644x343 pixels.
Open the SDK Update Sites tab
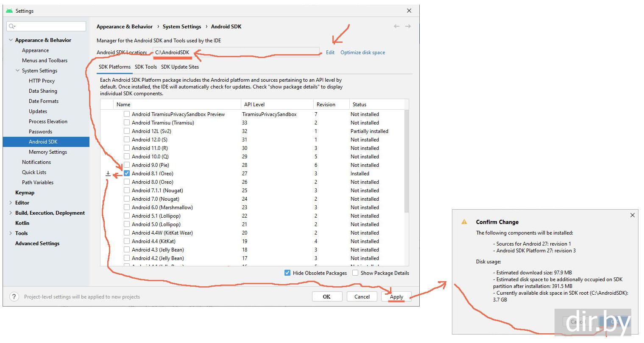(x=180, y=67)
